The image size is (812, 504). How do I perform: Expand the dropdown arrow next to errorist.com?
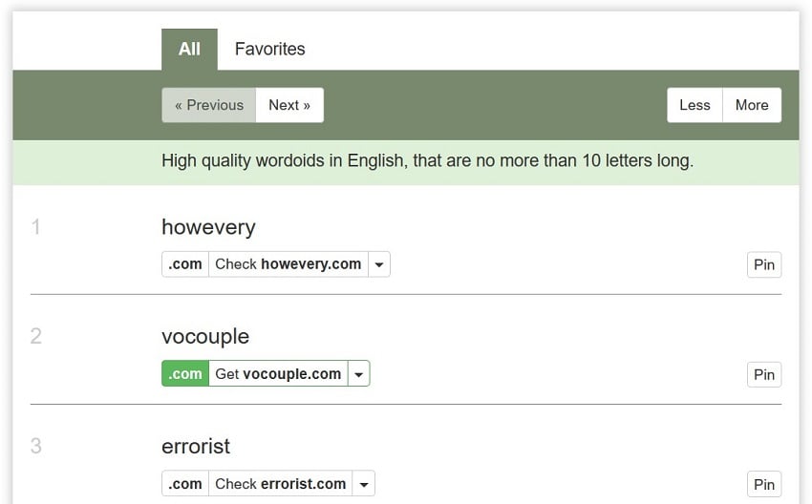(364, 484)
